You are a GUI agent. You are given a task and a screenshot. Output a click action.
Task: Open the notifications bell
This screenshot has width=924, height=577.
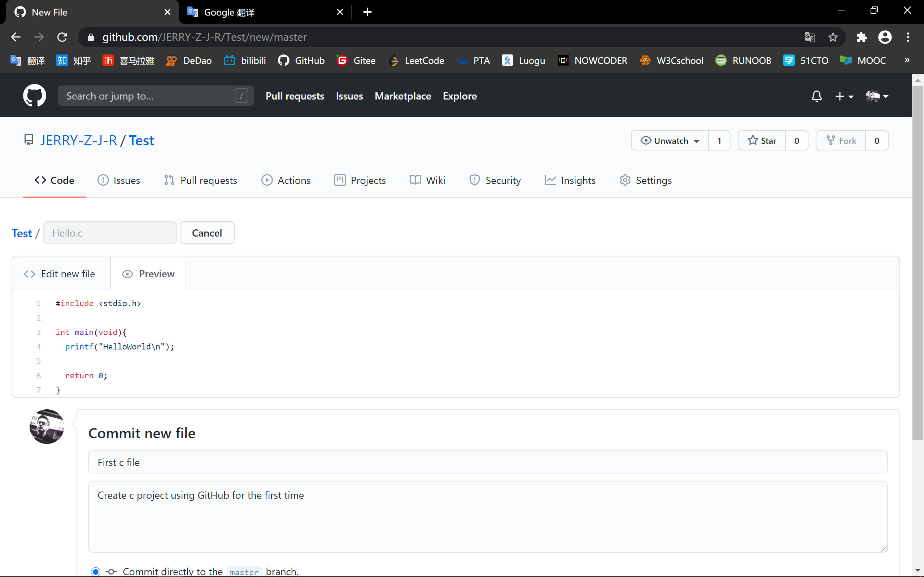click(x=816, y=96)
